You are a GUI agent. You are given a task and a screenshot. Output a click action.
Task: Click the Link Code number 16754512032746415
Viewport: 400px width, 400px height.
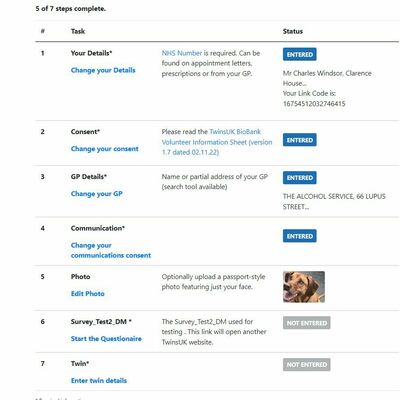314,104
